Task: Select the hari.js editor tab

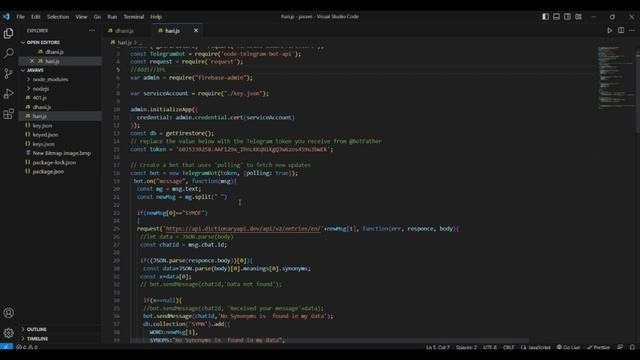Action: (177, 31)
